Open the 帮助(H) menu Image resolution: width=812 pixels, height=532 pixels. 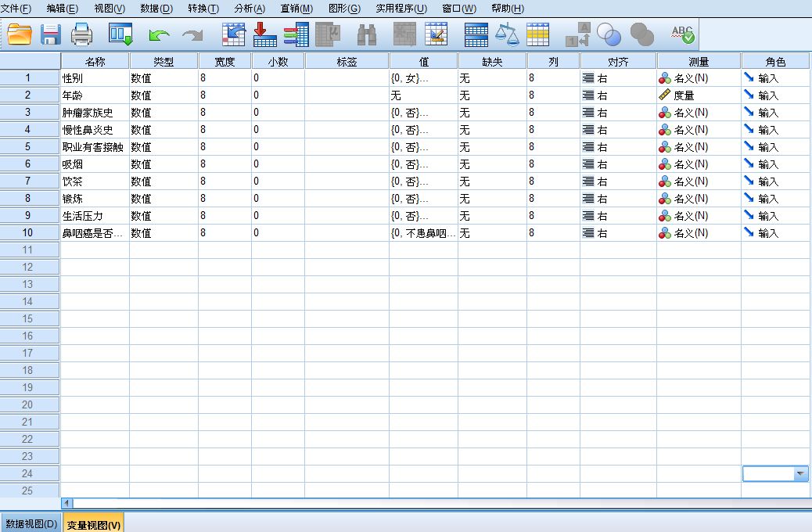pos(508,9)
